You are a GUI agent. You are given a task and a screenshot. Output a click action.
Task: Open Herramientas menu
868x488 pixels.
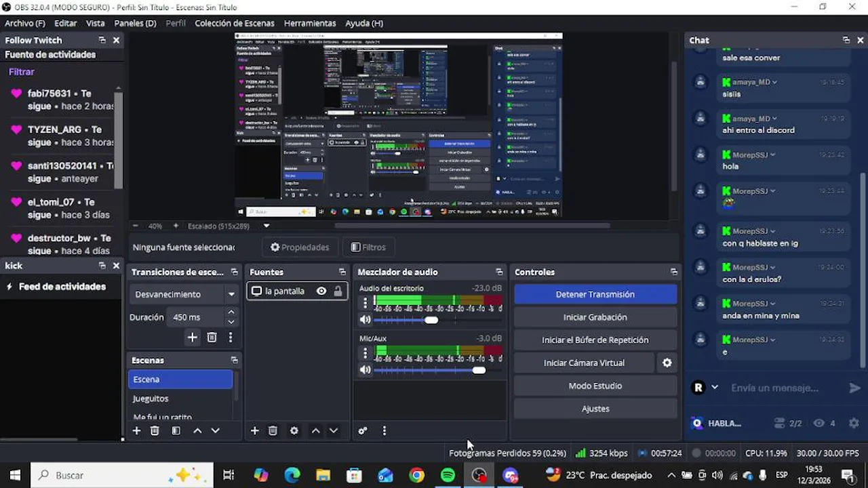pyautogui.click(x=310, y=23)
